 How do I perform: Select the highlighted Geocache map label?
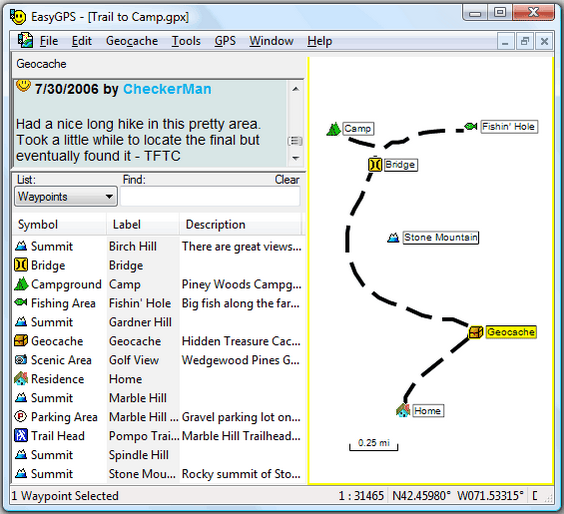511,332
